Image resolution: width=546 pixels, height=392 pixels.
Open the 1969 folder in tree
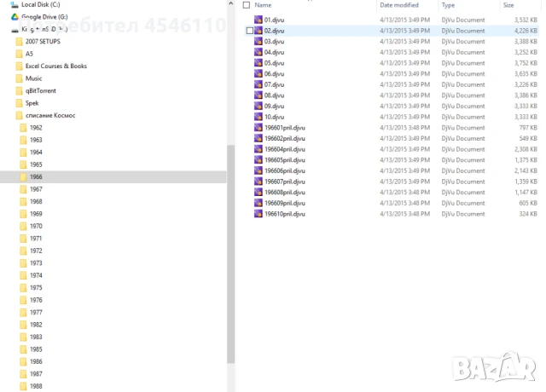coord(36,214)
